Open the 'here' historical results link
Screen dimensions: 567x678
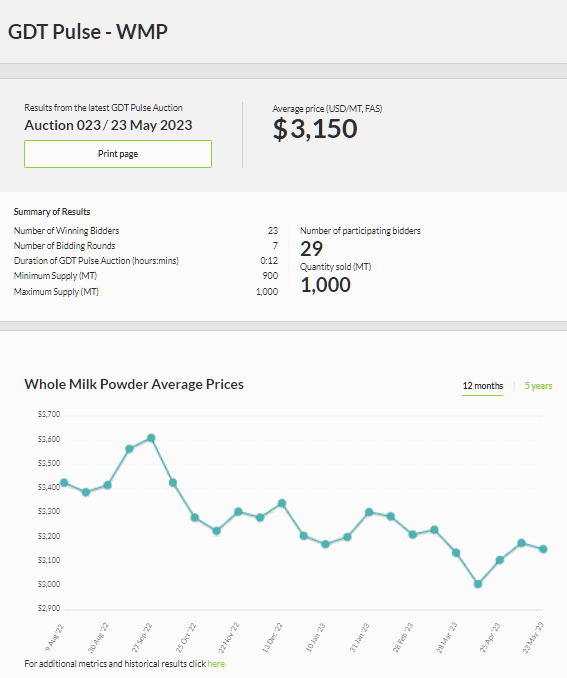(x=216, y=664)
